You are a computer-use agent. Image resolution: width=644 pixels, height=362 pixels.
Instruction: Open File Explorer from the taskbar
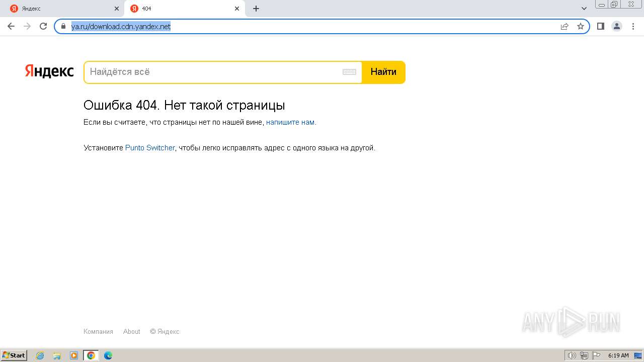click(57, 355)
